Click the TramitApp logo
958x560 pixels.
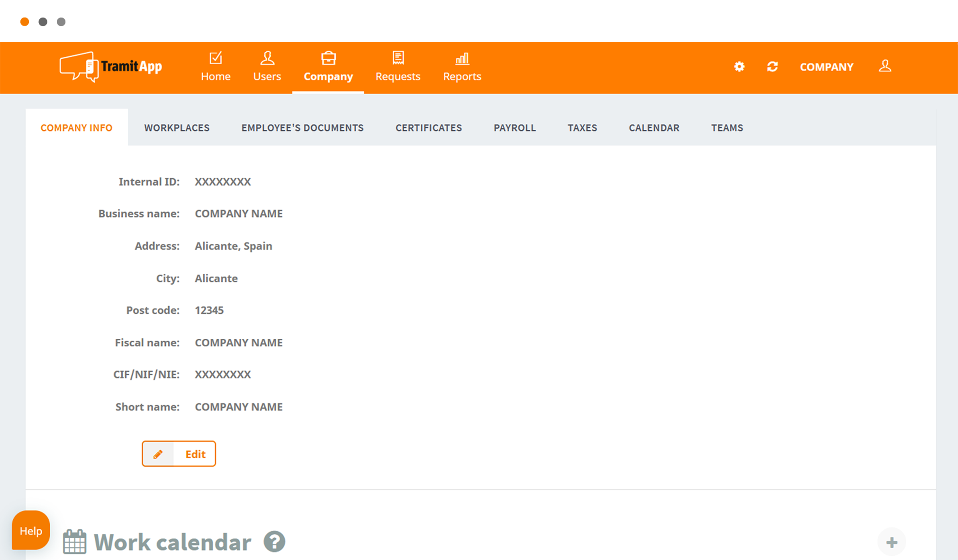pos(111,67)
